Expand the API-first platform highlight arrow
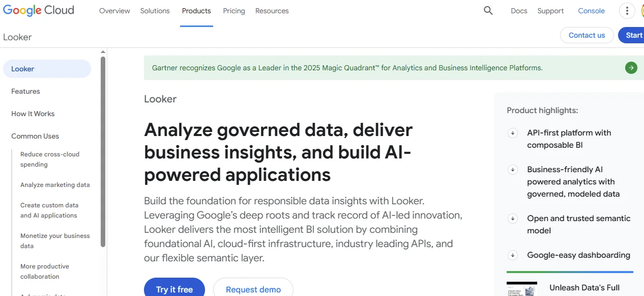This screenshot has width=644, height=296. point(513,133)
